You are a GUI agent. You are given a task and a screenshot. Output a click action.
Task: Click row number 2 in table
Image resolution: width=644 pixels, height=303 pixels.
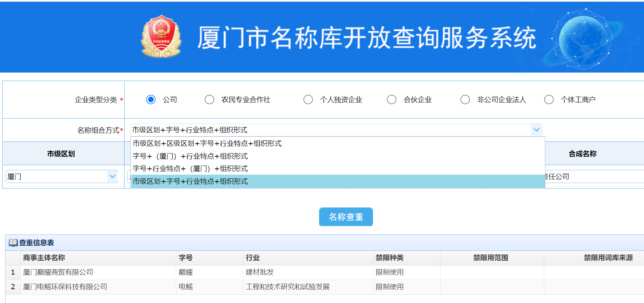[x=13, y=287]
